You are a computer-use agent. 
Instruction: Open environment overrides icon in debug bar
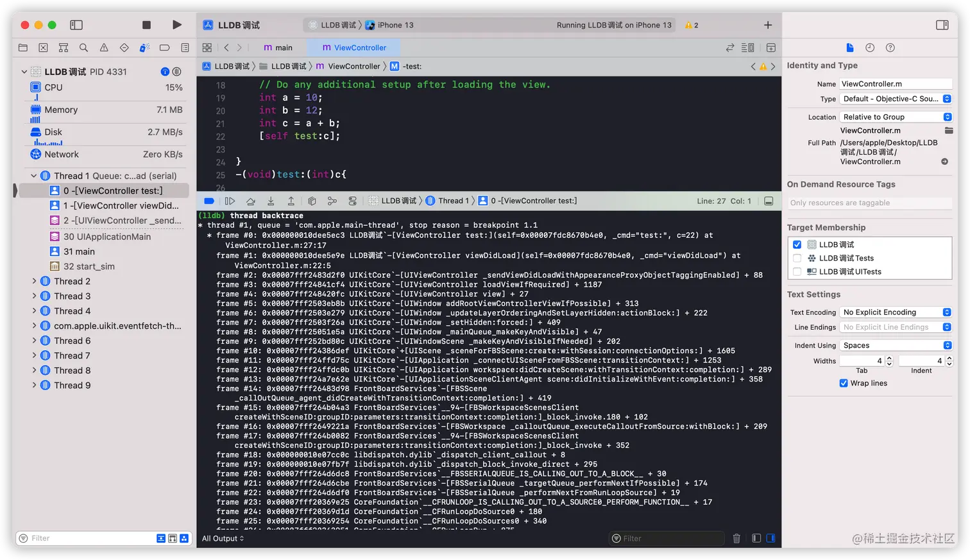coord(352,201)
